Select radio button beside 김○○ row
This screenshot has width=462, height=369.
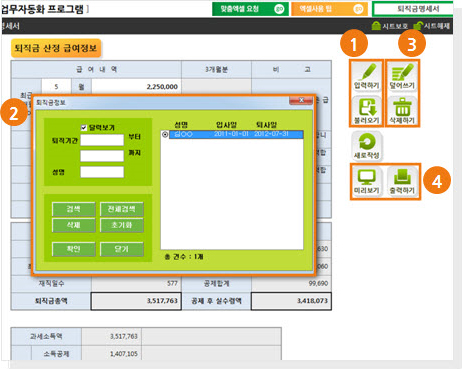165,134
